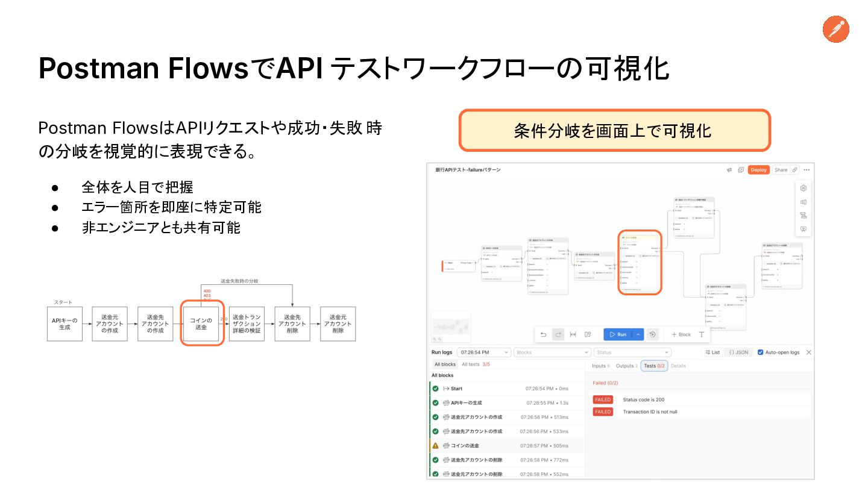
Task: Click the Postman logo in slide corner
Action: 835,29
